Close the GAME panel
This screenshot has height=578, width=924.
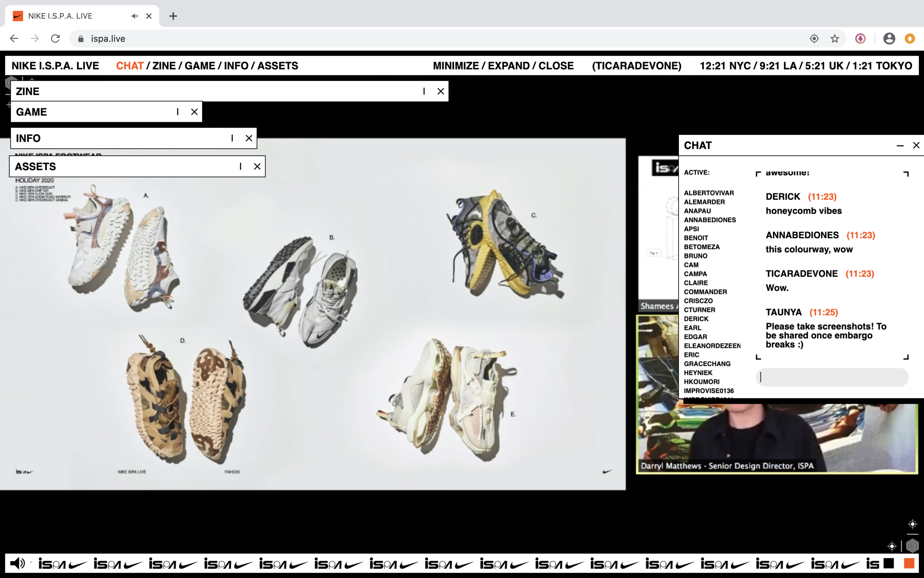[x=194, y=112]
